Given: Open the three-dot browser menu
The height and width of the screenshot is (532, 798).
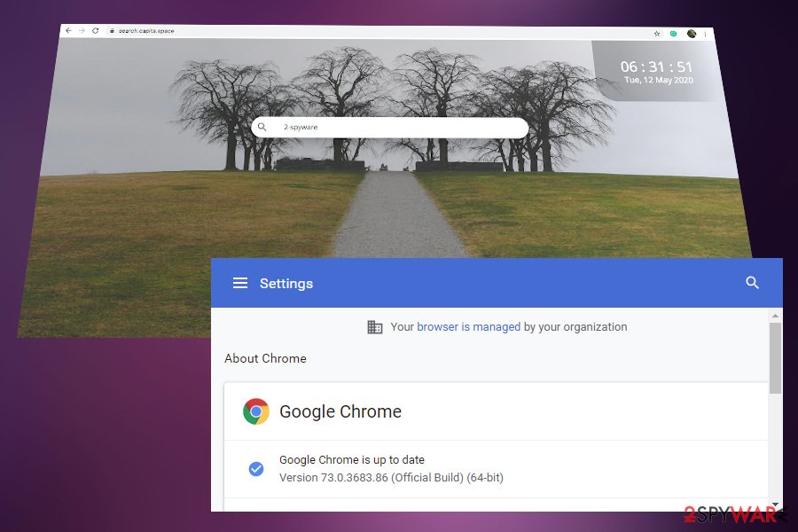Looking at the screenshot, I should click(x=705, y=34).
